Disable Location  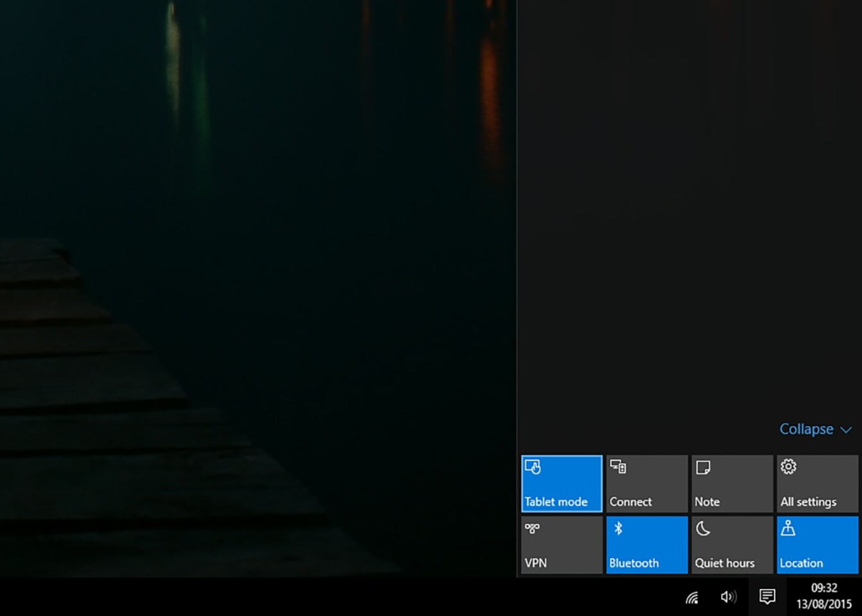817,544
